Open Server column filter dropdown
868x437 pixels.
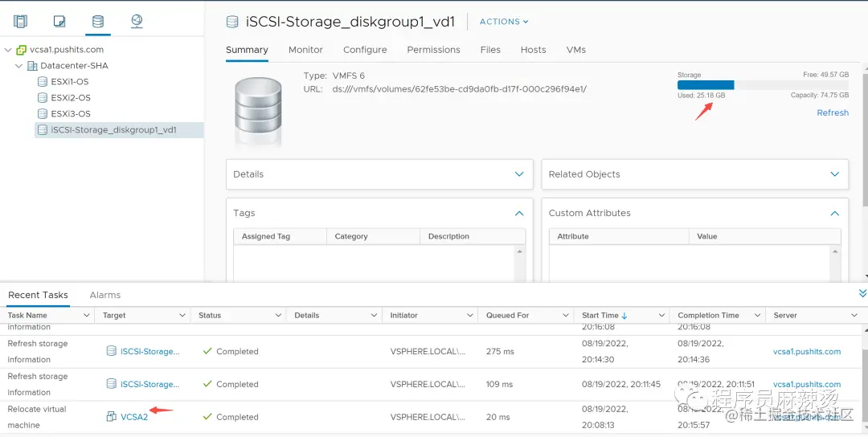point(854,316)
